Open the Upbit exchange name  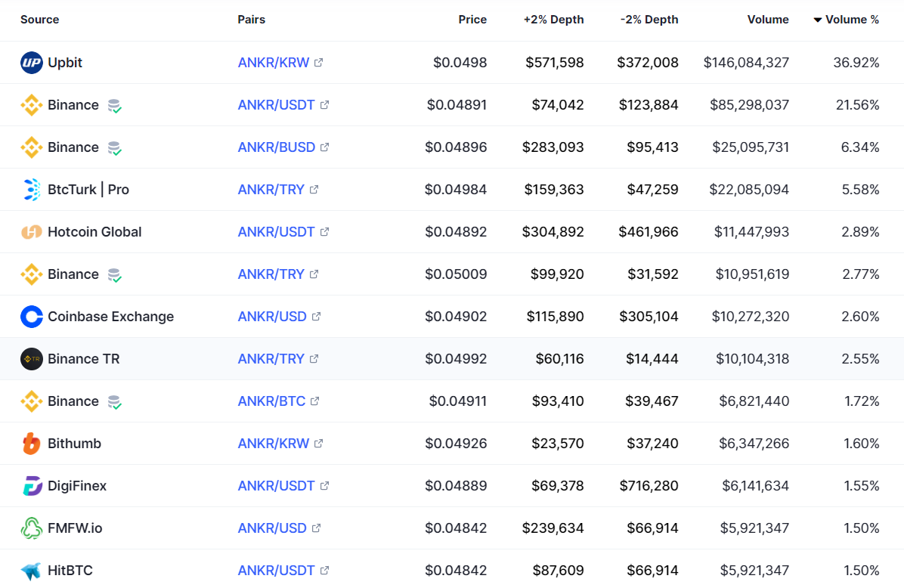[x=65, y=62]
